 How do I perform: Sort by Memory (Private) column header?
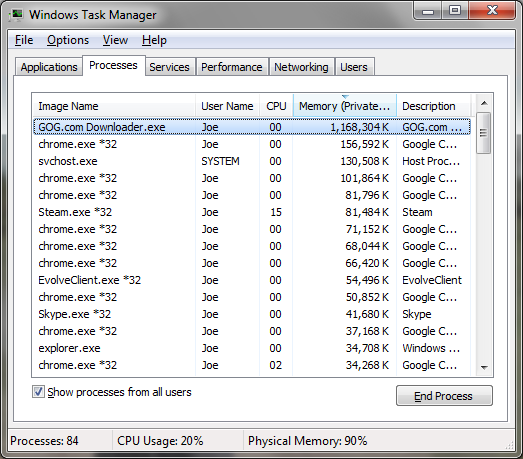click(345, 106)
